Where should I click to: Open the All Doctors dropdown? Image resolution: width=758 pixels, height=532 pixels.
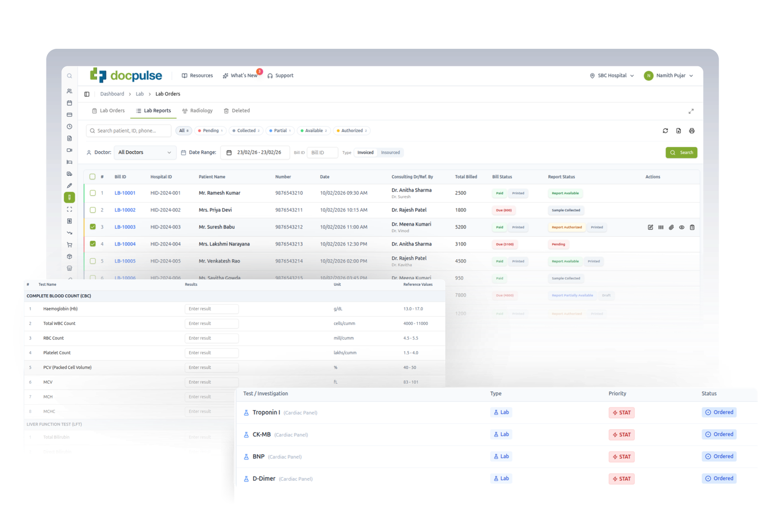(x=144, y=152)
